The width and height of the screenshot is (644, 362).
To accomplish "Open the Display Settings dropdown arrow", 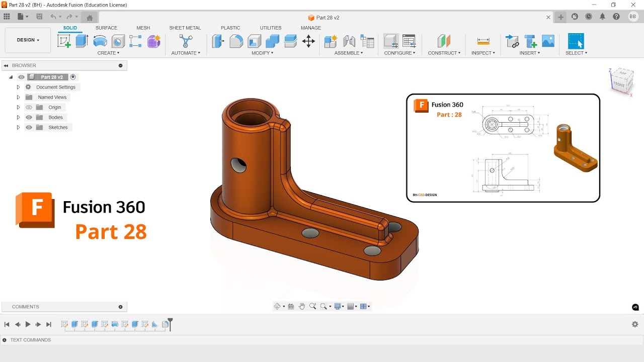I will [x=343, y=307].
